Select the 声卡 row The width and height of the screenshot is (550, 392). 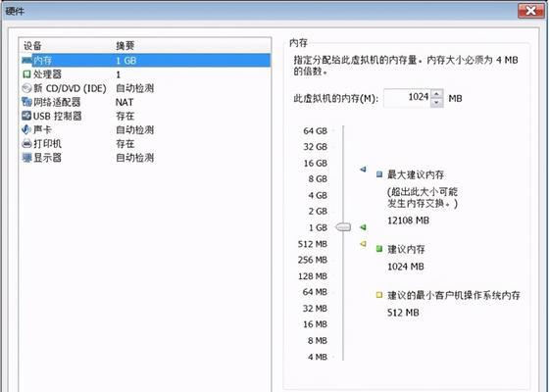pyautogui.click(x=145, y=129)
